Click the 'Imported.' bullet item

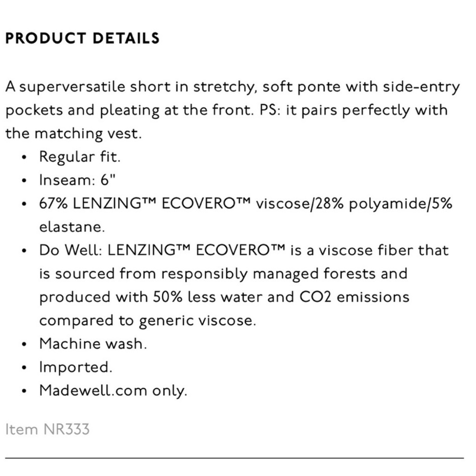pos(76,367)
